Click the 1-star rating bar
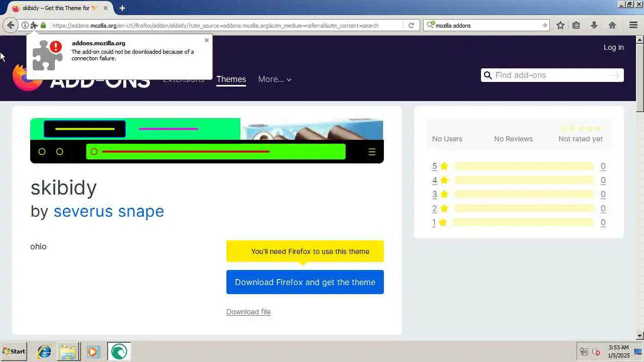This screenshot has height=362, width=644. 524,222
